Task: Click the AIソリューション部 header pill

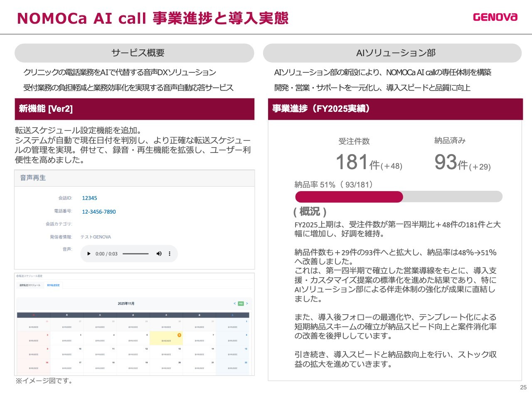Action: click(x=392, y=53)
